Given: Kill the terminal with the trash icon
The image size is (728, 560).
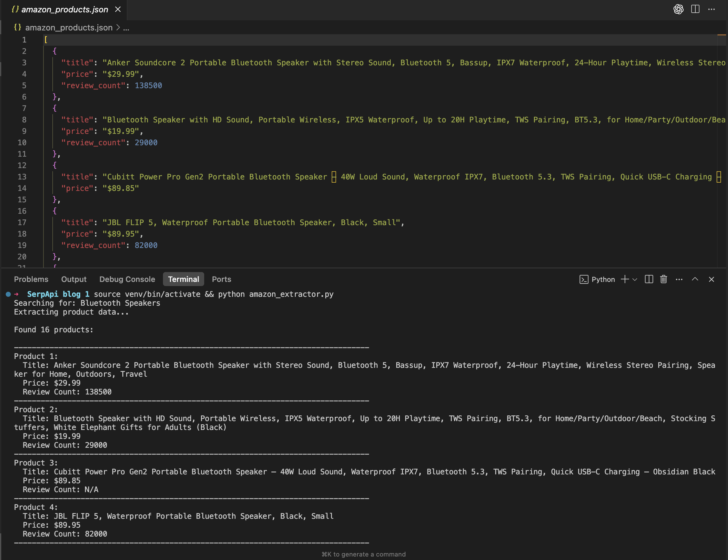Looking at the screenshot, I should point(663,279).
